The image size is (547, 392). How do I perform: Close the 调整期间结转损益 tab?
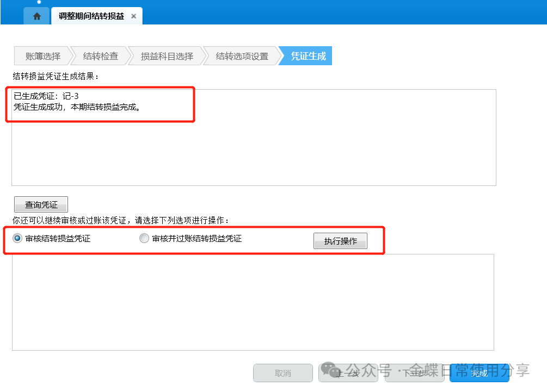(x=133, y=16)
